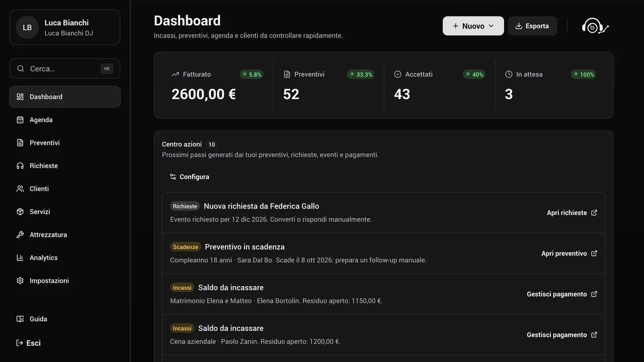The image size is (644, 362).
Task: Click the Preventivi card document icon
Action: [287, 74]
